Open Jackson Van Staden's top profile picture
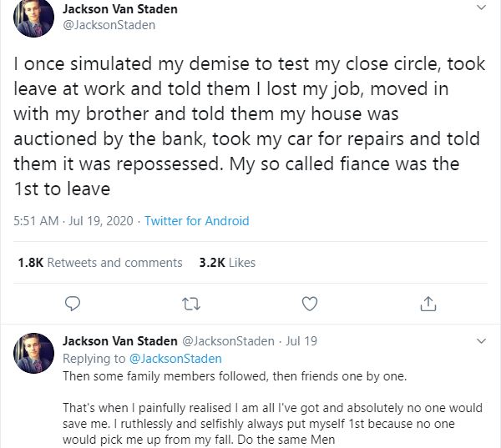This screenshot has height=448, width=501. click(x=34, y=18)
